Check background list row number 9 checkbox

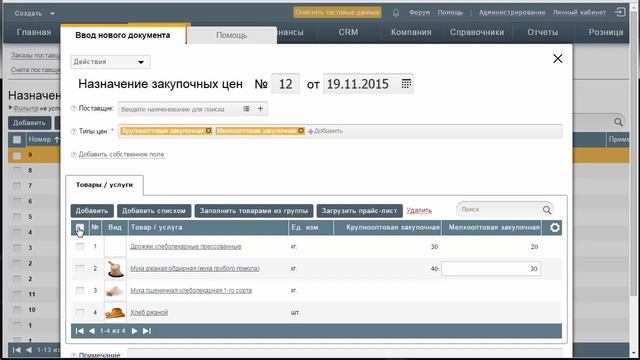[x=17, y=156]
